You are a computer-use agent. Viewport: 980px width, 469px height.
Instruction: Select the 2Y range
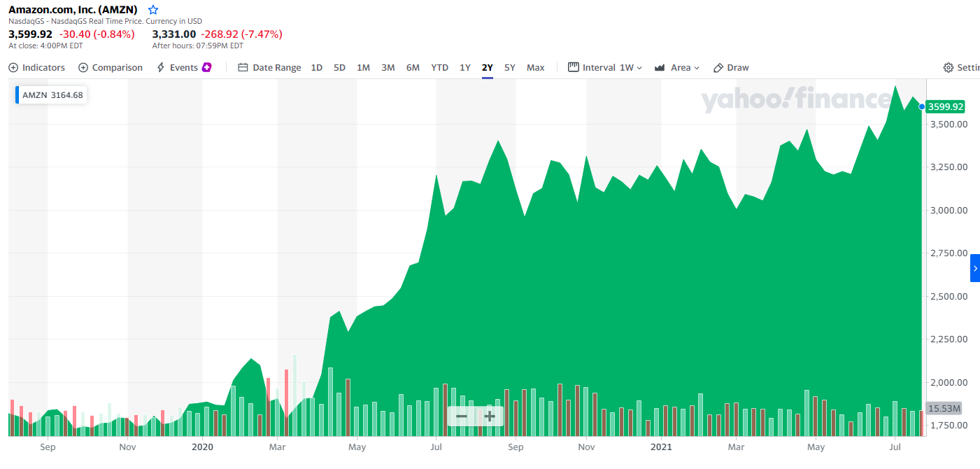488,68
